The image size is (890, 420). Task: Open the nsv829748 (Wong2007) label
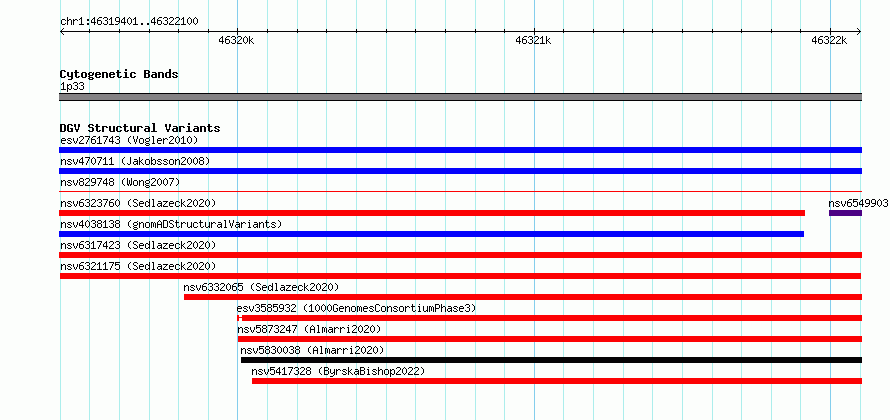(120, 182)
